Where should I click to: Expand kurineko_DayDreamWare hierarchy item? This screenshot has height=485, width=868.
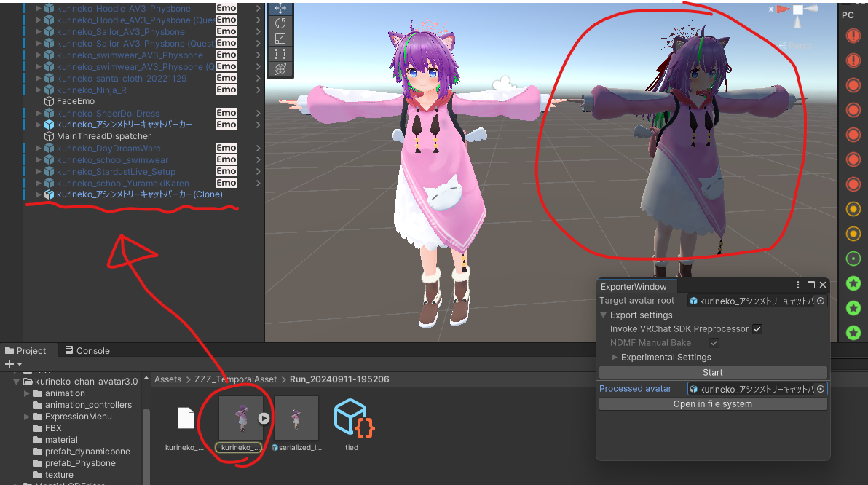pyautogui.click(x=38, y=148)
